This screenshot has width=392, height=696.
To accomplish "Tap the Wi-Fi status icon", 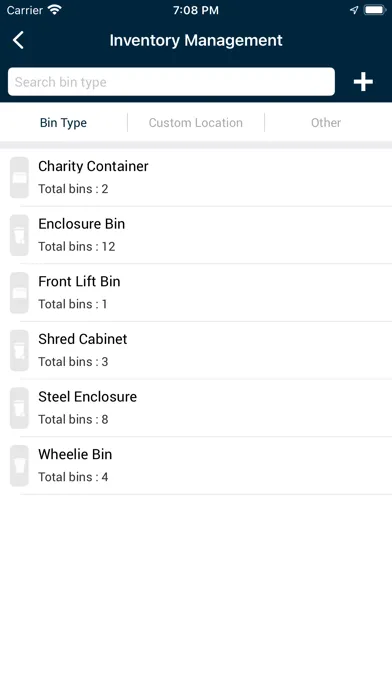I will [x=55, y=10].
